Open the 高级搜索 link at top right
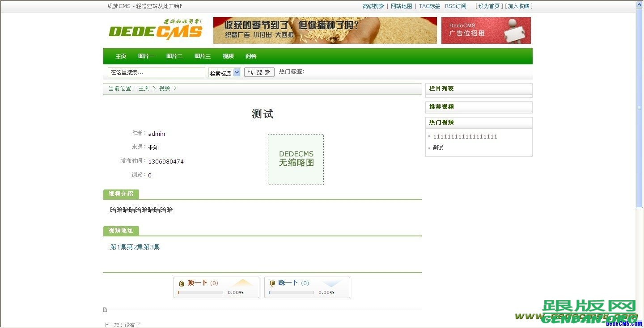644x328 pixels. point(373,6)
